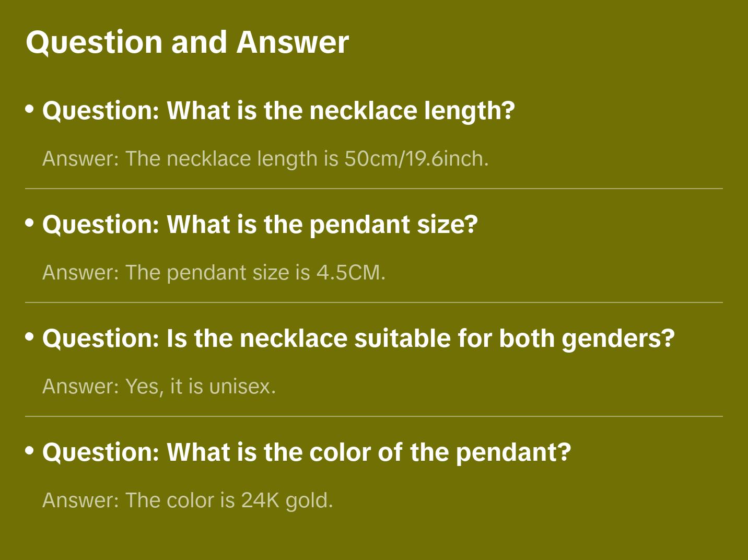Click the bullet before the necklace length question
Screen dimensions: 748x560
coord(30,109)
